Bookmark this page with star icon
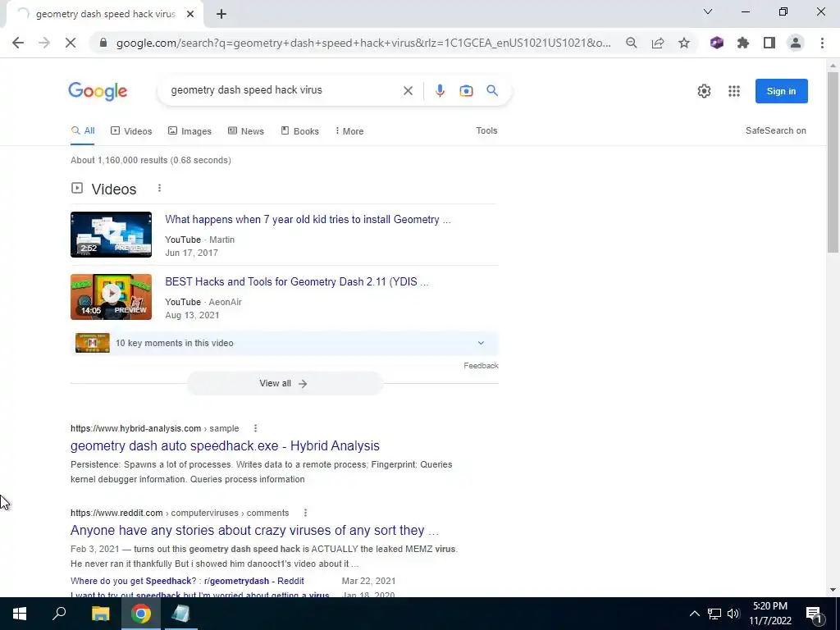840x630 pixels. point(684,43)
